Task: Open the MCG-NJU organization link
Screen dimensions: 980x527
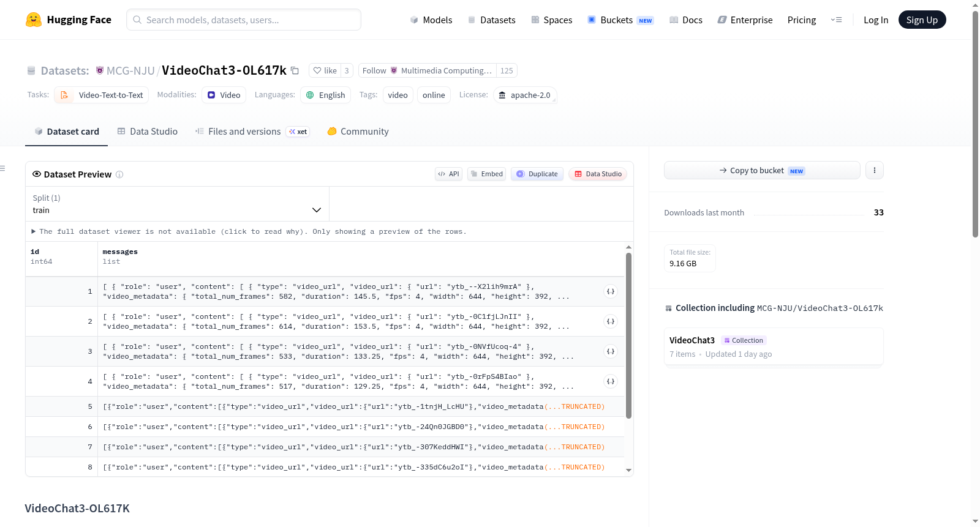Action: click(x=130, y=70)
